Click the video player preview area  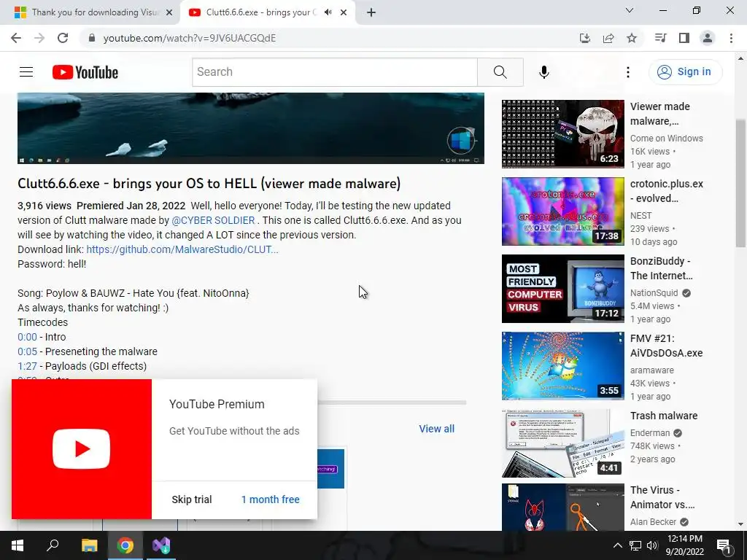pos(251,128)
